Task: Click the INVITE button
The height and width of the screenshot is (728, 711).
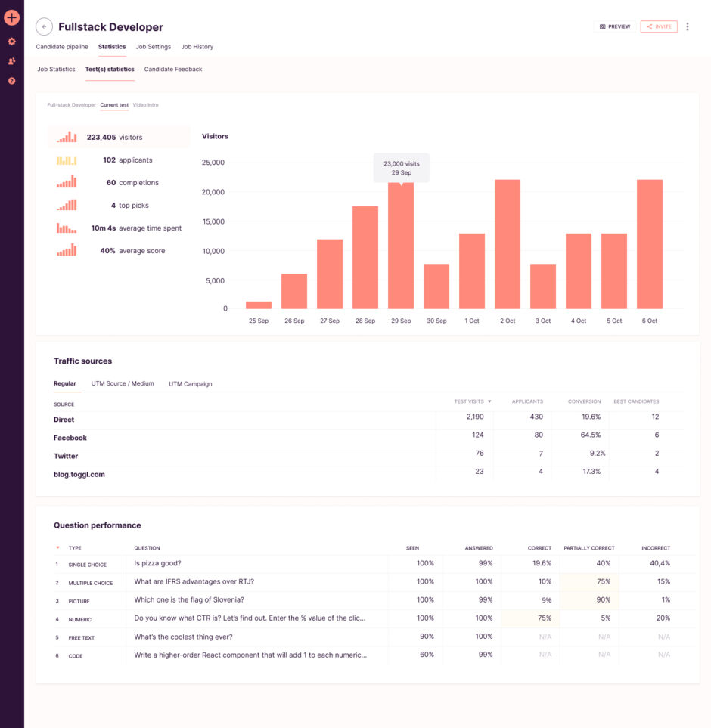Action: (658, 26)
